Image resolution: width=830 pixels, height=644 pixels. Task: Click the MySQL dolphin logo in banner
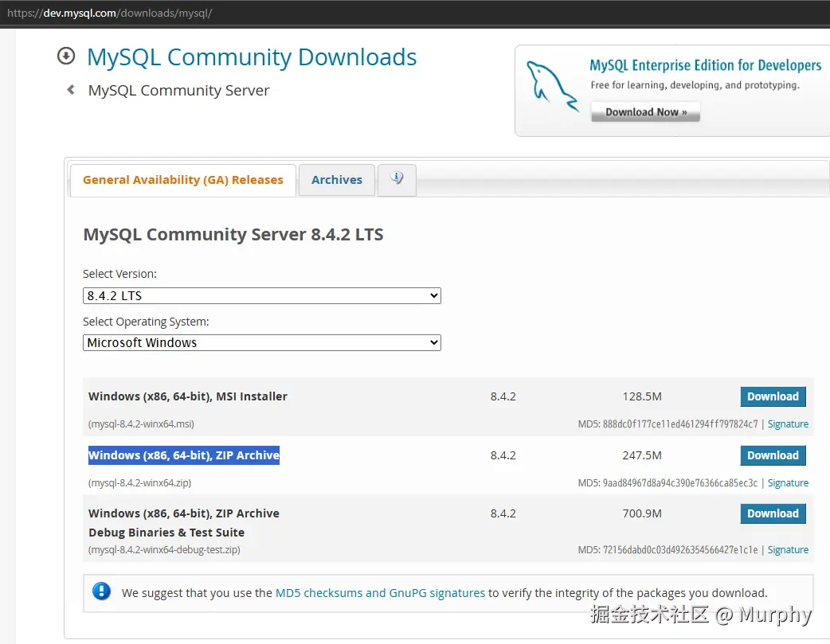552,86
